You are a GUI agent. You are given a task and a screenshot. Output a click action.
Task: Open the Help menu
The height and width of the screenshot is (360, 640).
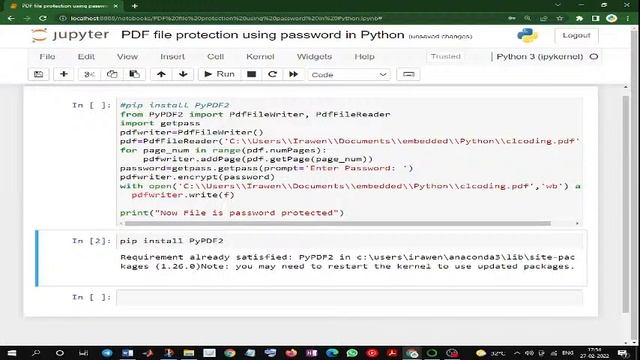pyautogui.click(x=364, y=57)
